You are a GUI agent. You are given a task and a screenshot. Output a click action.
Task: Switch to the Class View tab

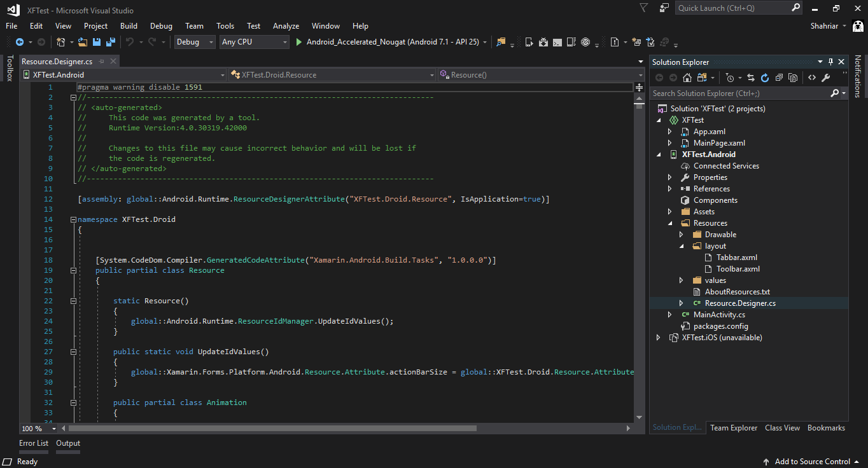click(782, 428)
